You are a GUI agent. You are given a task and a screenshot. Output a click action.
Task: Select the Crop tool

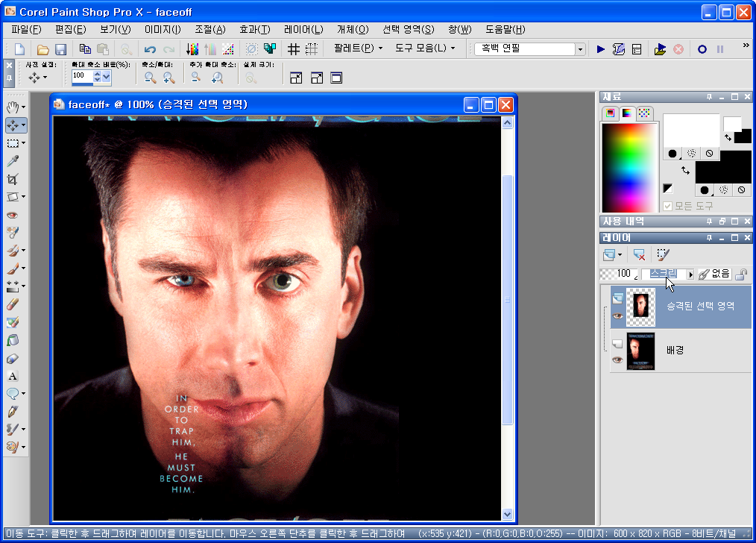click(13, 179)
